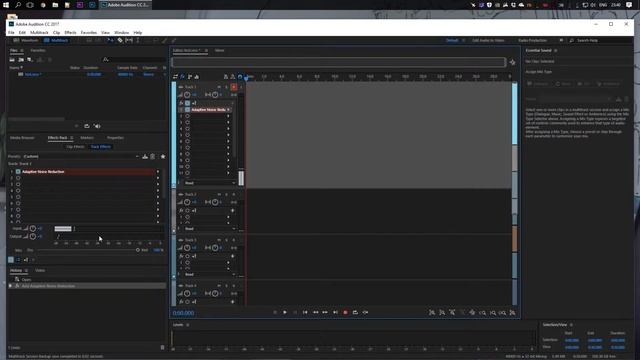Click Zoom In Amplitude icon

click(432, 313)
